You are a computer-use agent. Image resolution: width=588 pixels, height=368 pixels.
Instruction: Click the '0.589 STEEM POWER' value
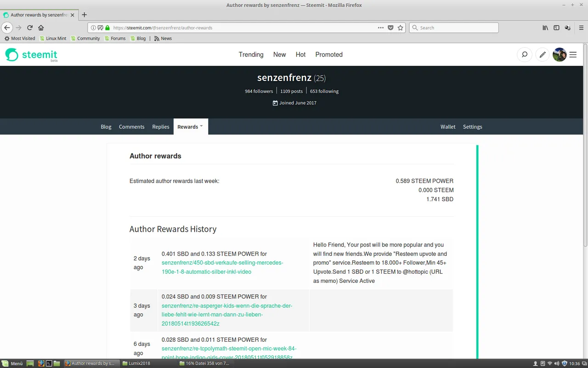tap(424, 181)
